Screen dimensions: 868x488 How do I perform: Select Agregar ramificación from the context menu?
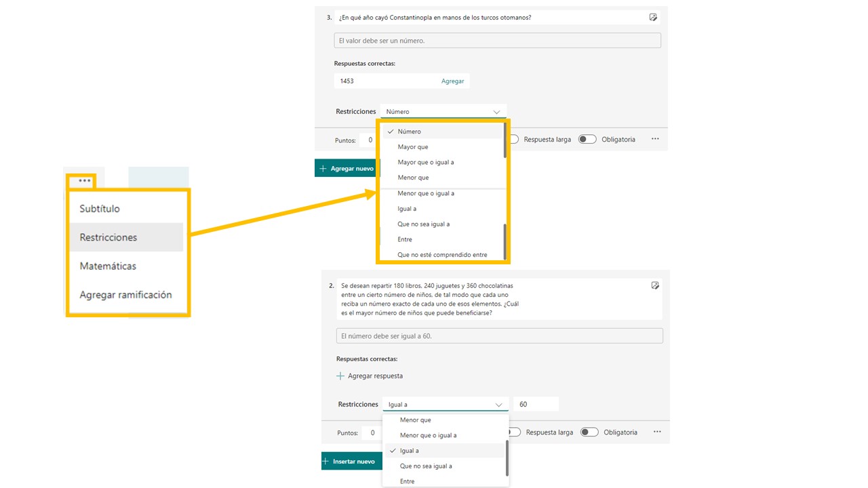pyautogui.click(x=125, y=295)
